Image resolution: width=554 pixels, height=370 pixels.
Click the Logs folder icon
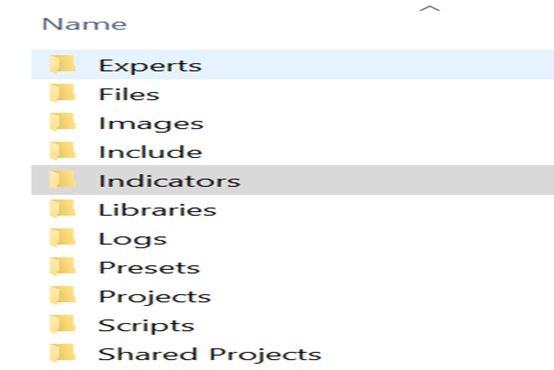(x=62, y=238)
